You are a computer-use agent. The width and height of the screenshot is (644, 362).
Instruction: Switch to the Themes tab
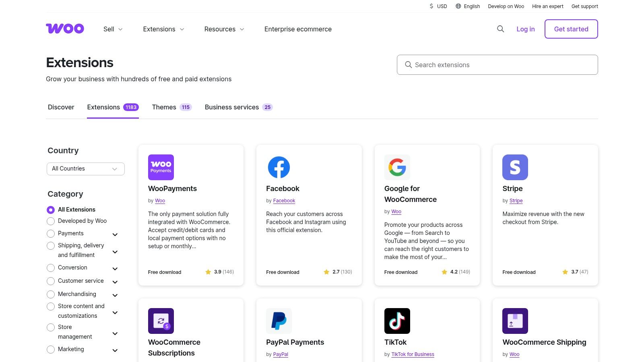pos(171,107)
